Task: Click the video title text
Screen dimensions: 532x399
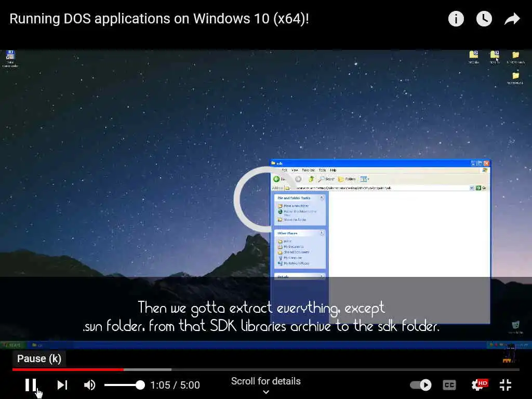Action: (x=159, y=19)
